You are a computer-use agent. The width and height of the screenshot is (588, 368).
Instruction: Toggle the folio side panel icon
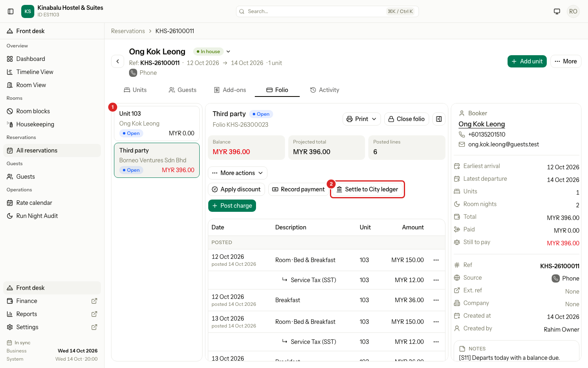[x=439, y=119]
